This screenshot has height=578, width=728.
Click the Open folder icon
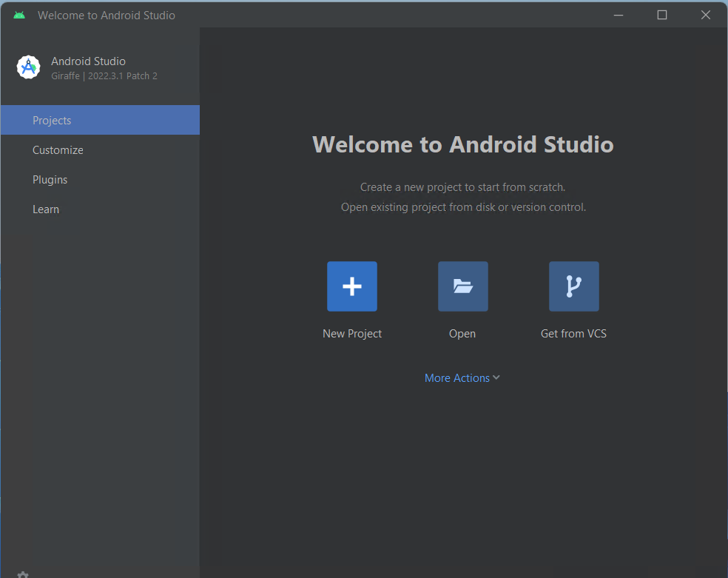463,286
